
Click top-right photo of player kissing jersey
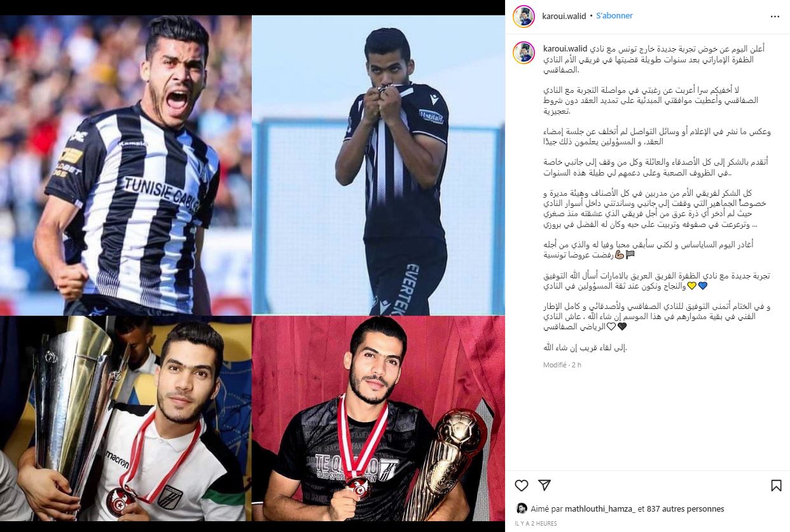point(378,165)
